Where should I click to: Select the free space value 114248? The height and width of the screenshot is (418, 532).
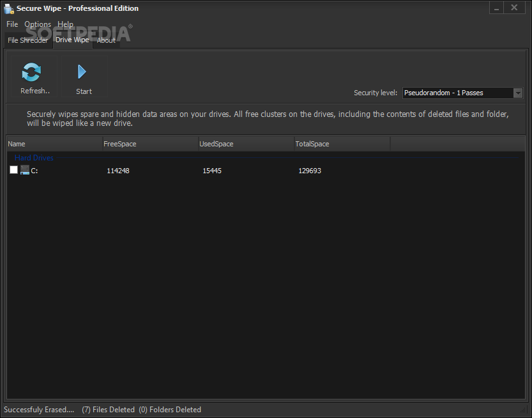[x=118, y=171]
